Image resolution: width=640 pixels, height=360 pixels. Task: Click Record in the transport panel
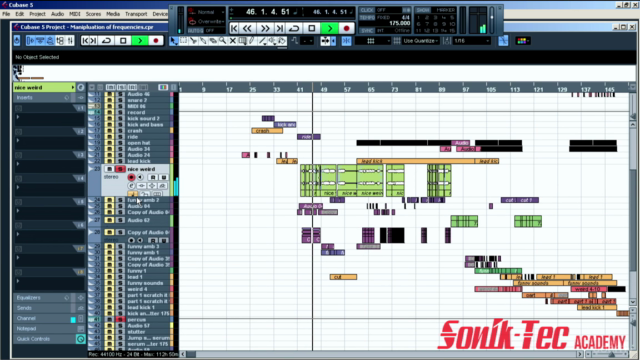pos(347,28)
